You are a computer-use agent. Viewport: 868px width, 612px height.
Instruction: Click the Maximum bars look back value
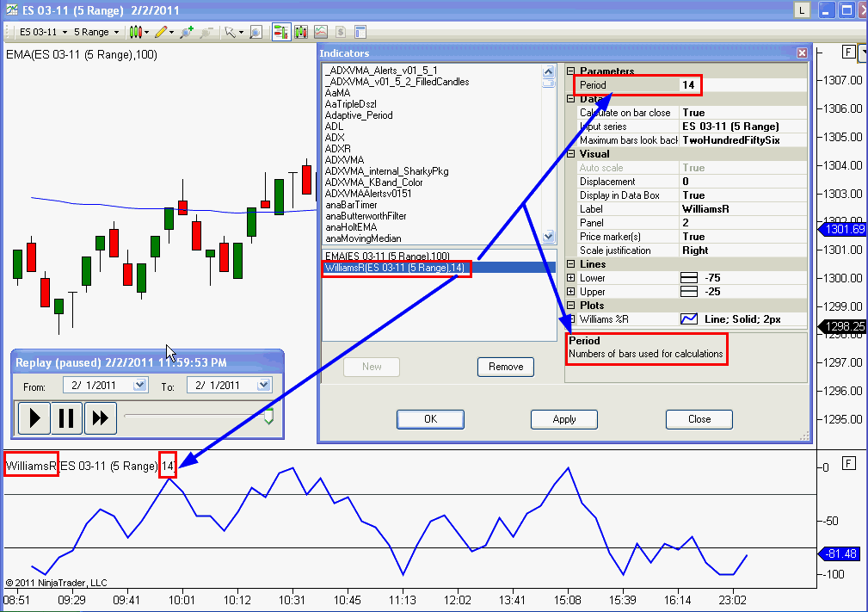[743, 140]
